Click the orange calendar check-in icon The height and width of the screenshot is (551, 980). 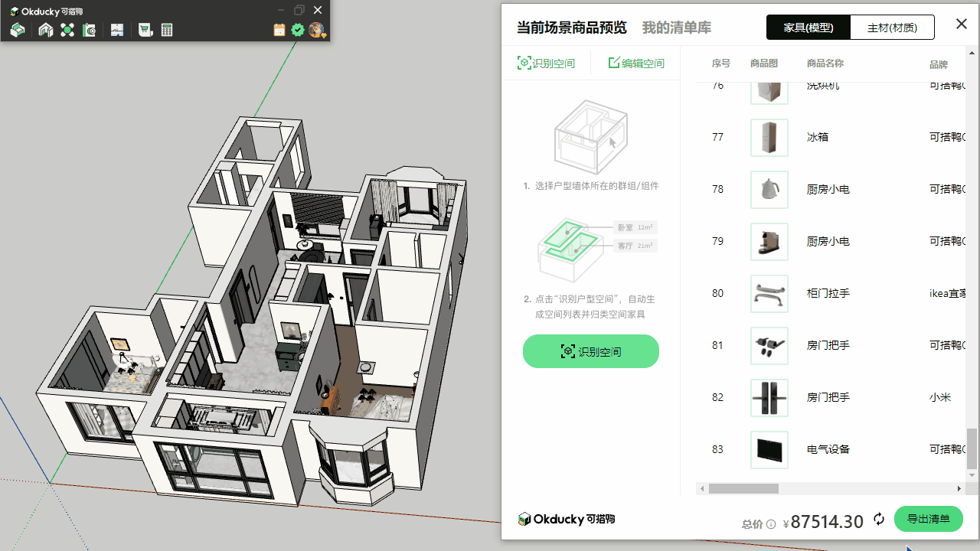(x=279, y=30)
